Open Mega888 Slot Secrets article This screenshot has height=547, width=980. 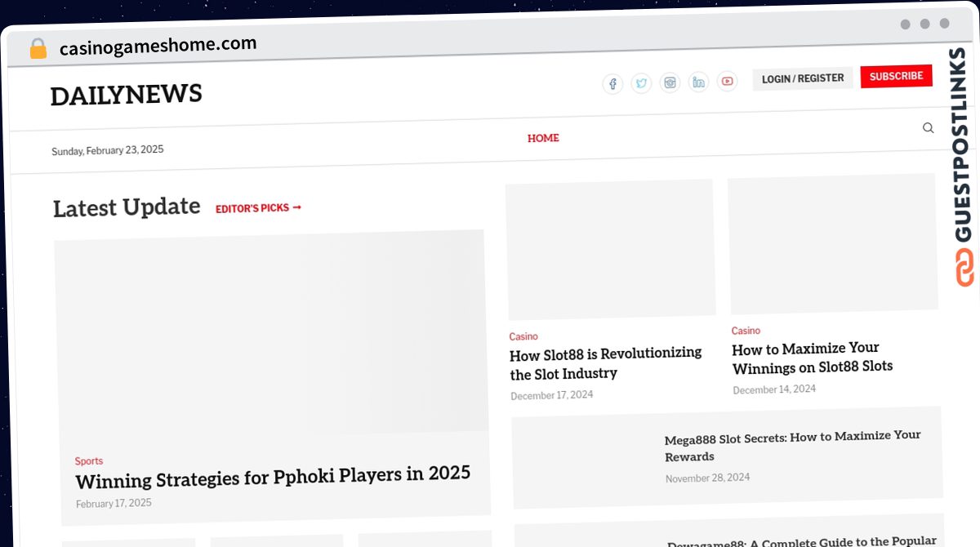point(793,446)
